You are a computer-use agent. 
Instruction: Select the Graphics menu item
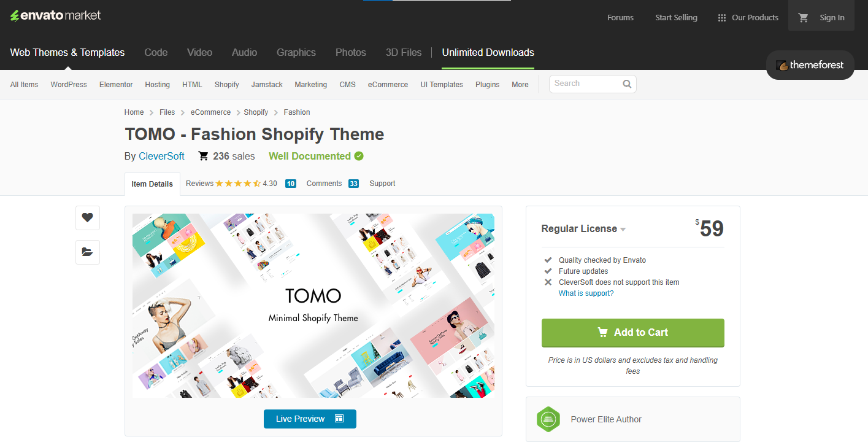coord(296,53)
